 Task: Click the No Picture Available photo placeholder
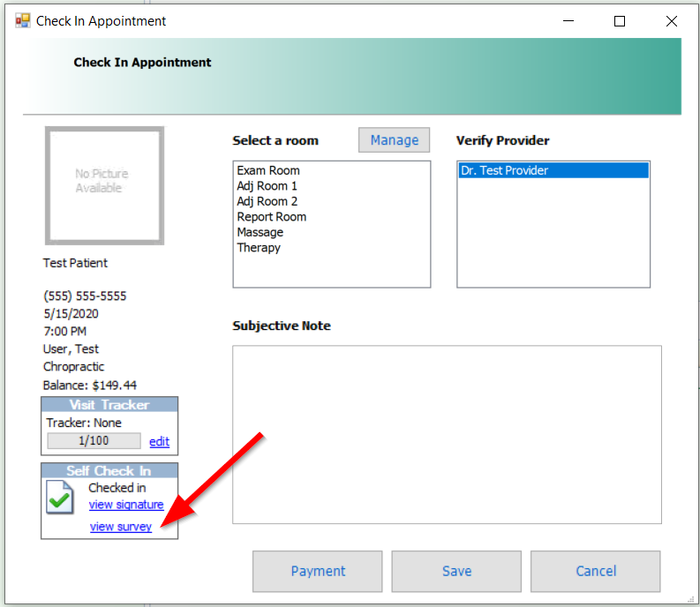[x=104, y=185]
